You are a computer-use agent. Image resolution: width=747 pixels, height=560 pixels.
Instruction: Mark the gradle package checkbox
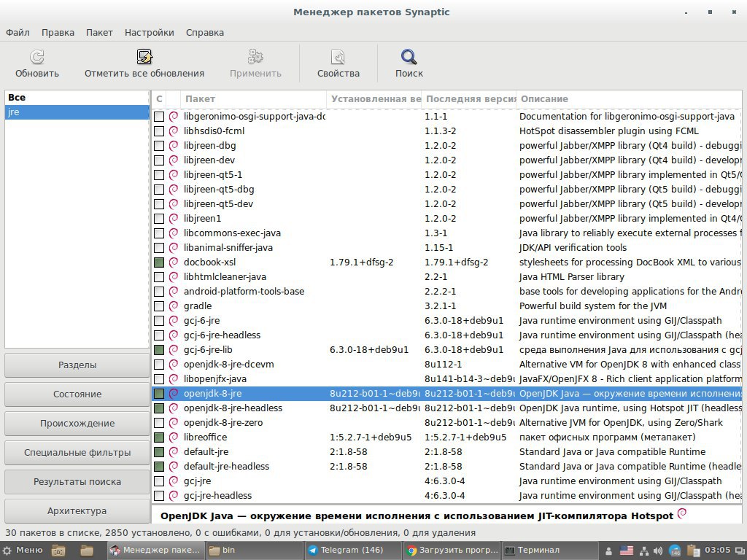(x=159, y=306)
